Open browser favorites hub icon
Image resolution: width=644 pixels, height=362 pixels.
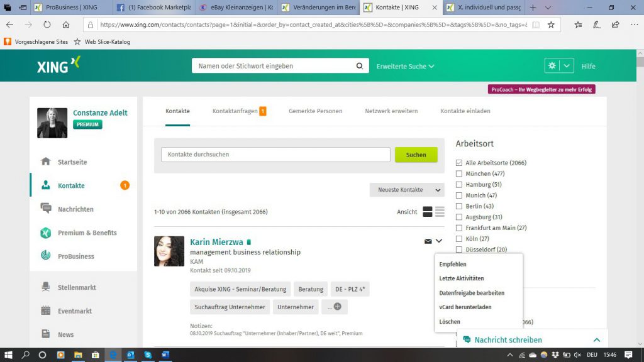coord(579,25)
